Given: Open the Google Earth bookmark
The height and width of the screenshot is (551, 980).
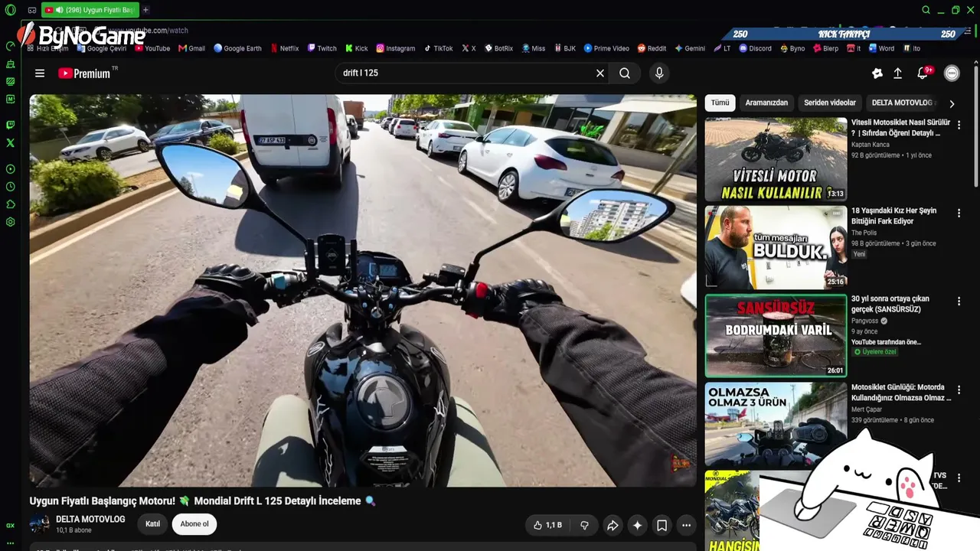Looking at the screenshot, I should (x=237, y=48).
